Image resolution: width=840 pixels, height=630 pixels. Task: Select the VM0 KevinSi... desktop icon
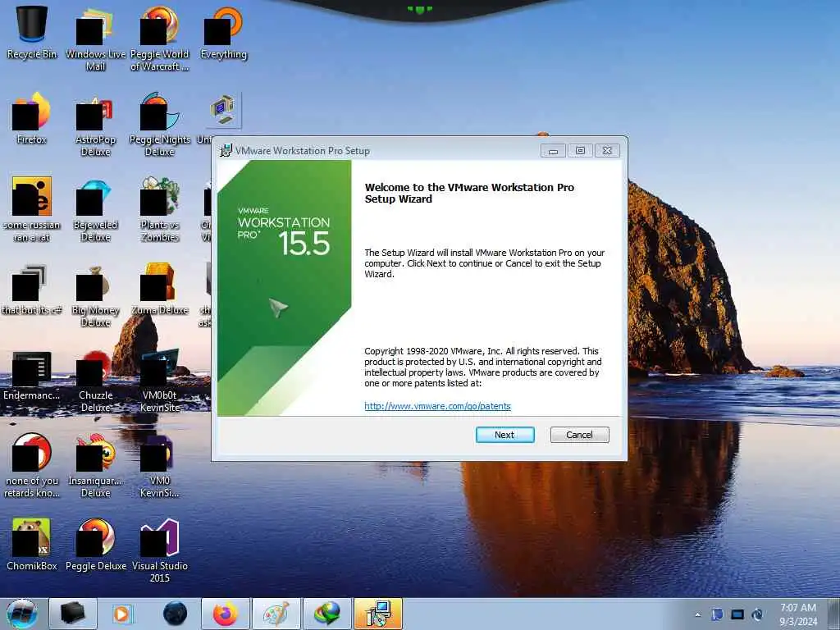160,466
